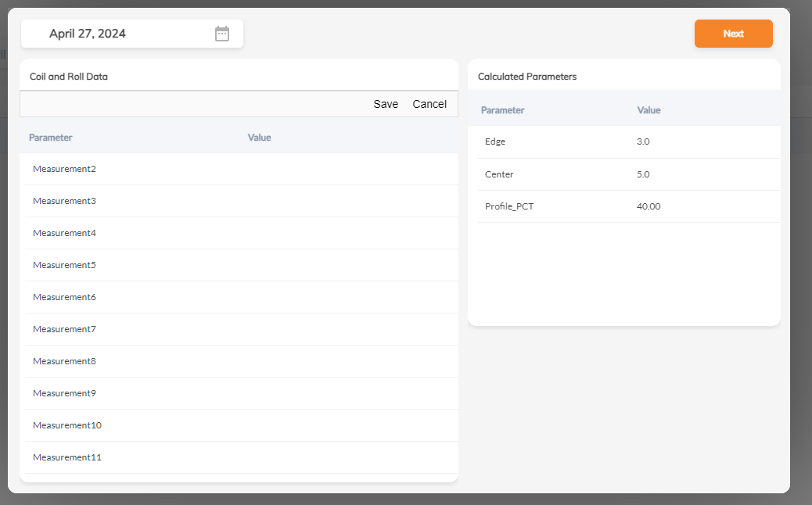
Task: Select the Measurement5 parameter label
Action: coord(64,265)
